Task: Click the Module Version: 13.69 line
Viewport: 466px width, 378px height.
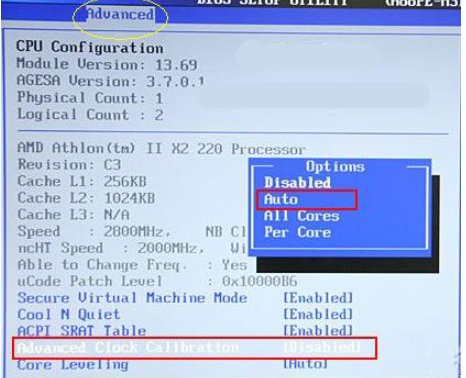Action: coord(107,64)
